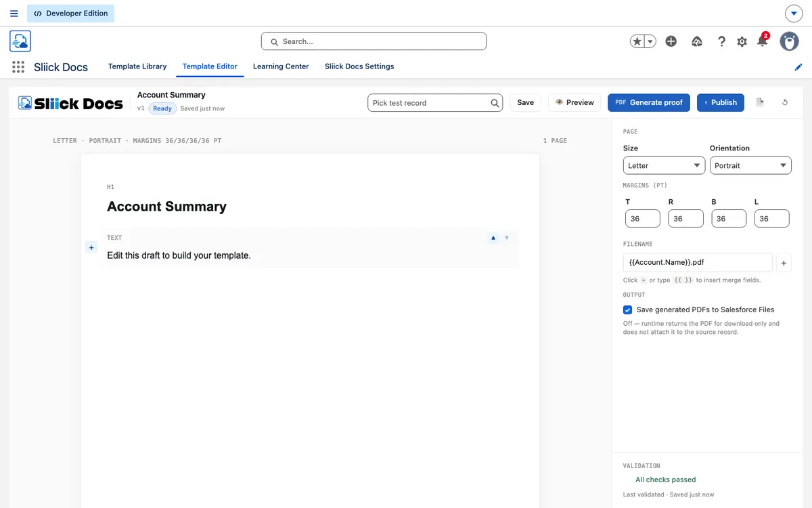Click the search magnifier in test record field

[495, 103]
